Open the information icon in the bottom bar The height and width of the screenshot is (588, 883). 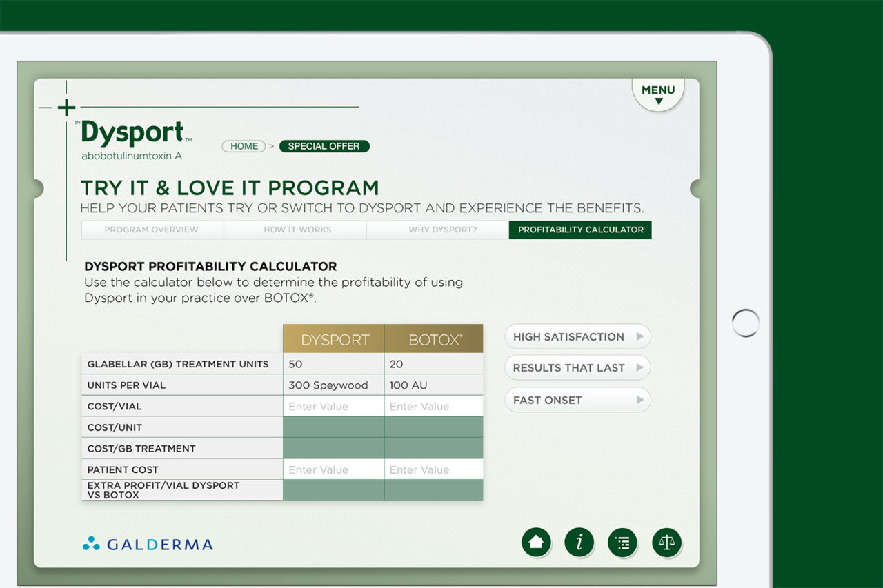579,543
